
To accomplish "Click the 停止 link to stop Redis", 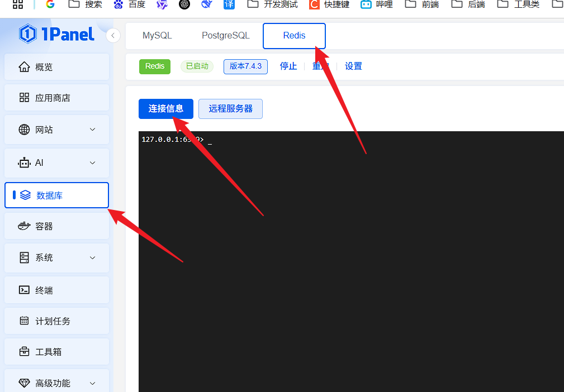I will [288, 66].
